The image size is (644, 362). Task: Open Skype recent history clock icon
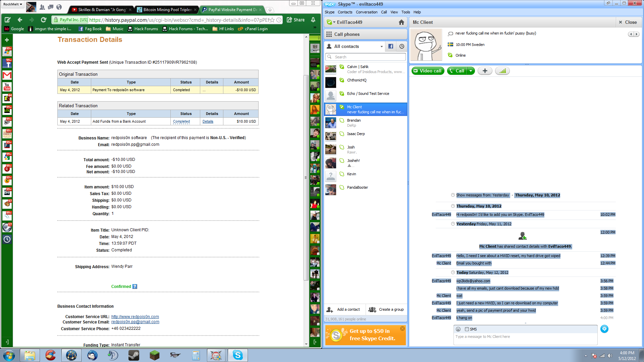pyautogui.click(x=402, y=46)
